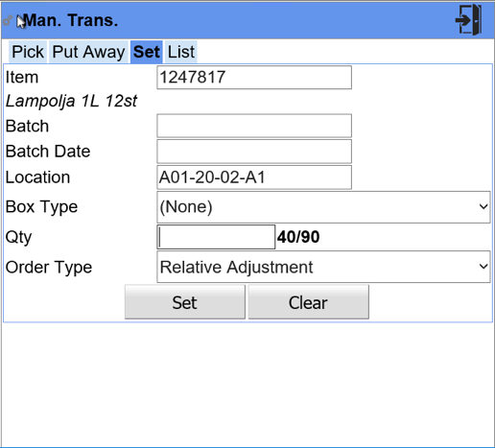
Task: Click the 40/90 quantity indicator
Action: point(298,237)
